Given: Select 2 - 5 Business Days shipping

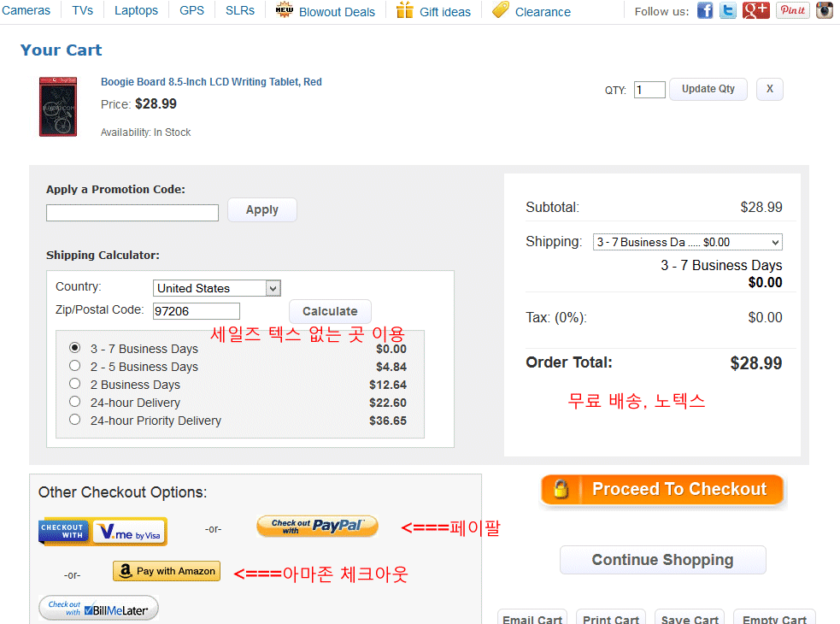Looking at the screenshot, I should pyautogui.click(x=75, y=366).
